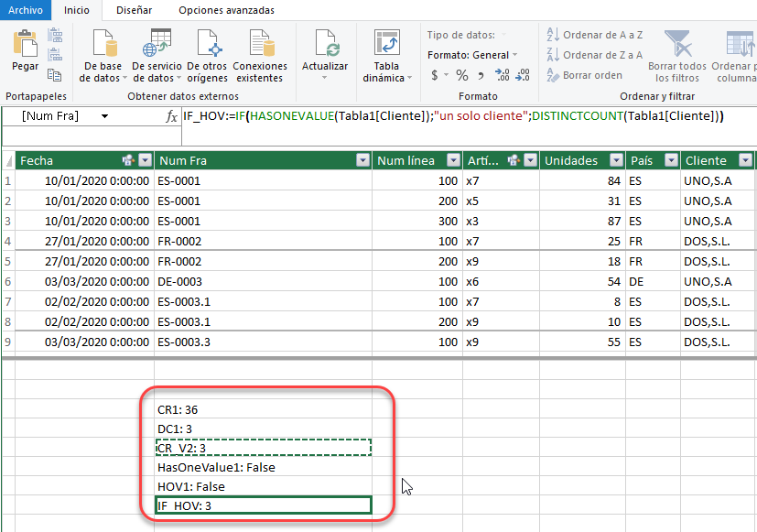Select the Num Fra column header
Screen dimensions: 757x532
coord(263,160)
